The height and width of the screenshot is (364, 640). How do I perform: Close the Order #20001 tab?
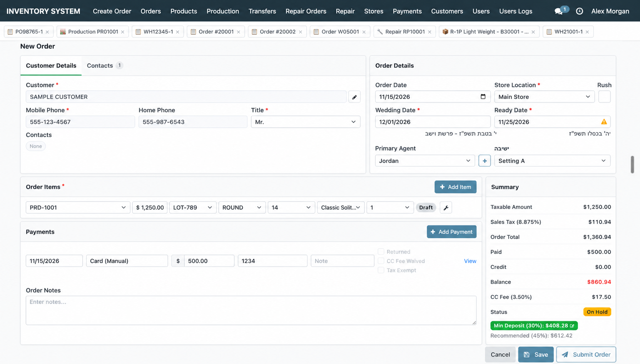point(239,32)
